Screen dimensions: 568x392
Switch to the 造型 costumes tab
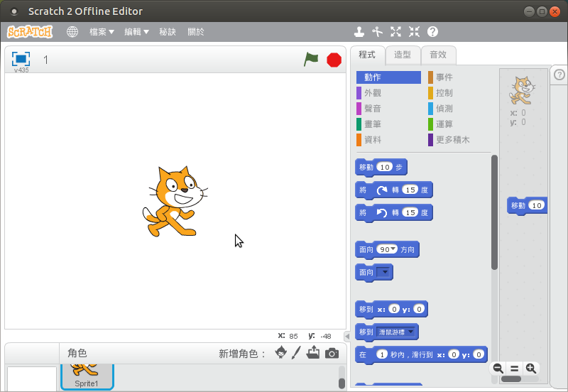403,55
